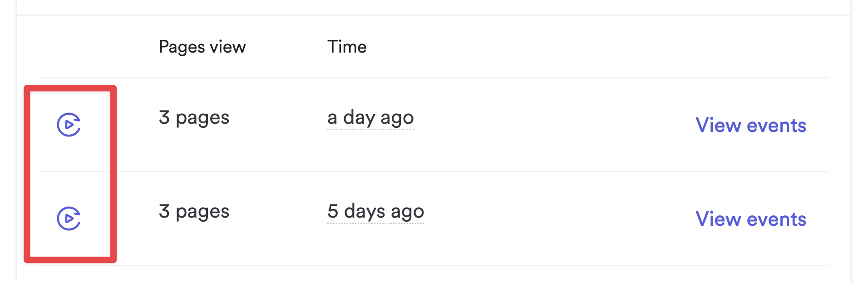
Task: Click the 'a day ago' timestamp
Action: coord(370,118)
